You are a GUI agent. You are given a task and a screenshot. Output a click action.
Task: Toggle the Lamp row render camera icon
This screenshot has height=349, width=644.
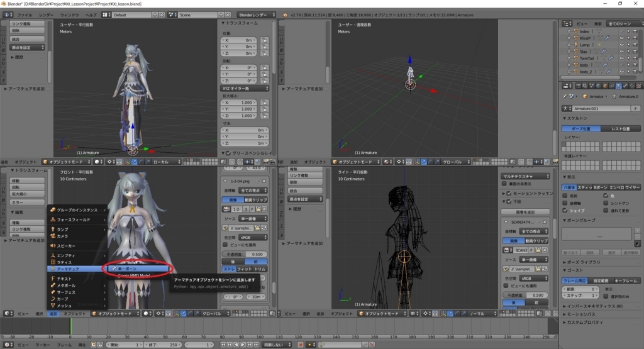click(635, 45)
